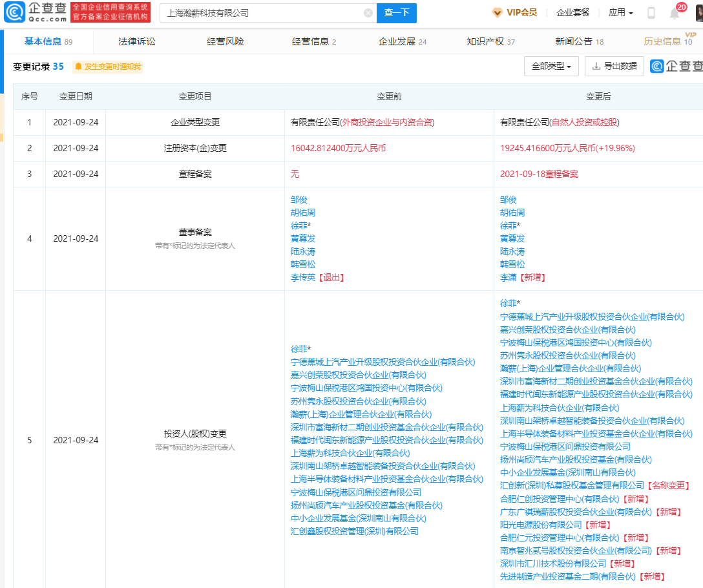Clear the search box with the X icon
703x588 pixels.
click(x=368, y=13)
